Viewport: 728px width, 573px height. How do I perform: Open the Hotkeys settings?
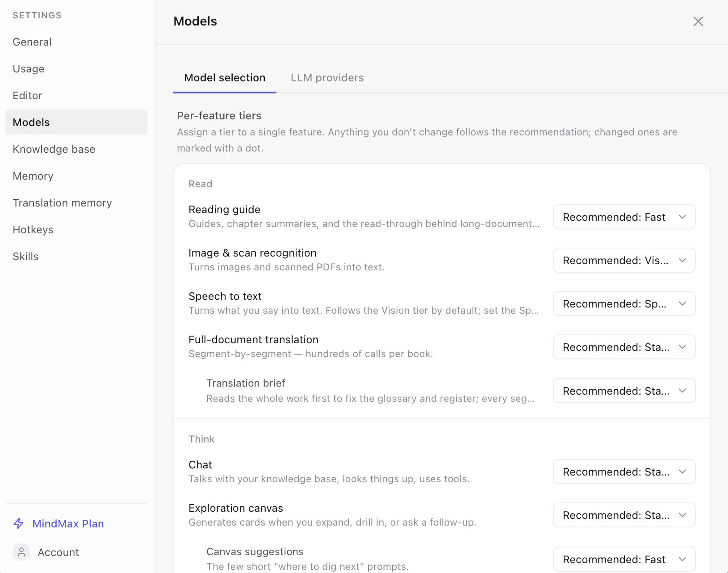coord(76,229)
